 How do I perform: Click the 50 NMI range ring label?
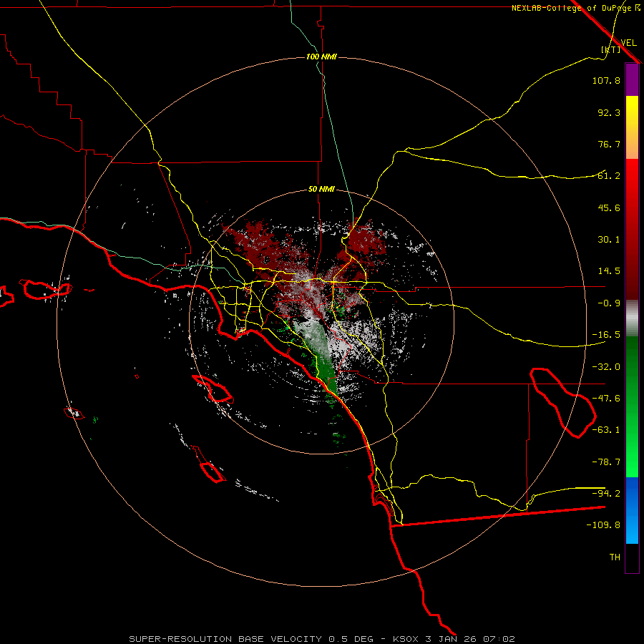click(x=321, y=190)
